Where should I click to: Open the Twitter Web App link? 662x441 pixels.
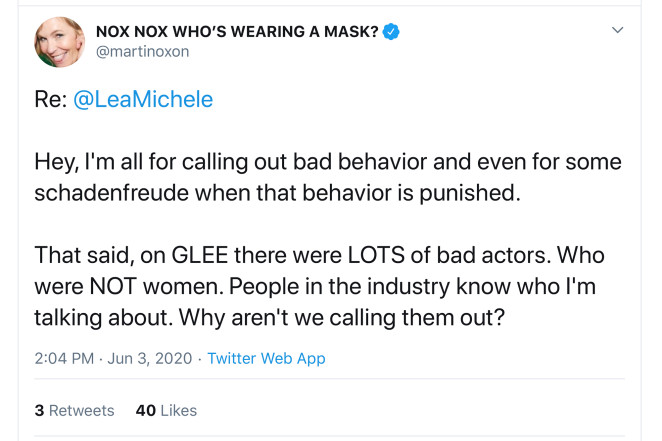click(x=266, y=358)
